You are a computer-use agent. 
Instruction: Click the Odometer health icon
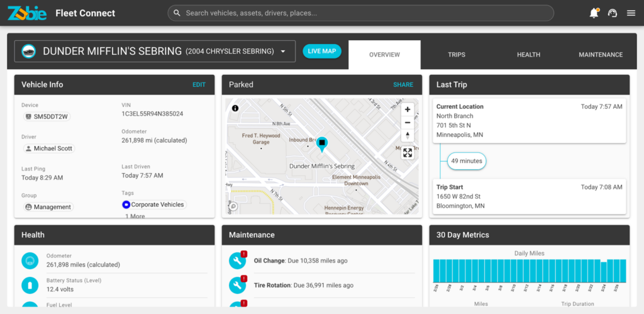click(x=30, y=261)
